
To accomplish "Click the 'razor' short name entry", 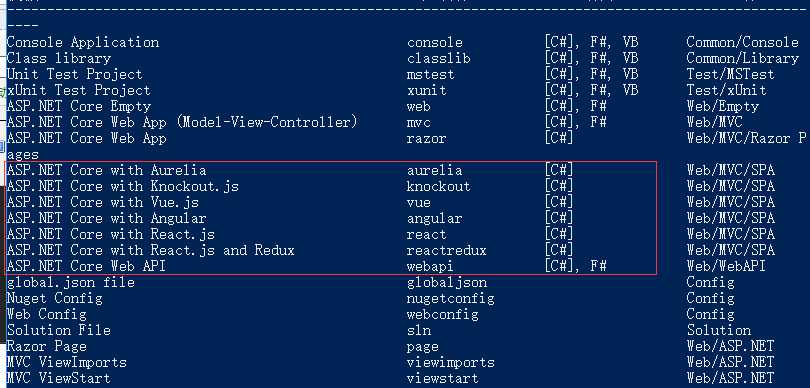I will point(426,138).
